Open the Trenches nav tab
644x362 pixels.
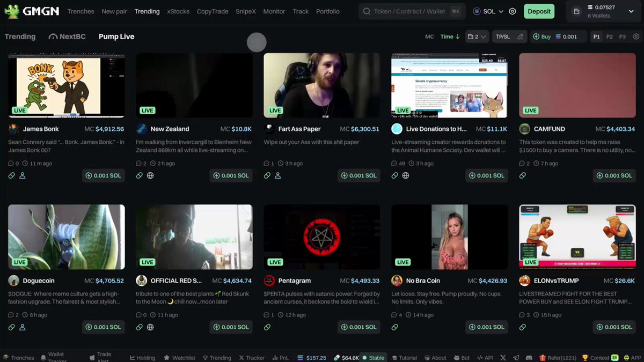pos(81,11)
